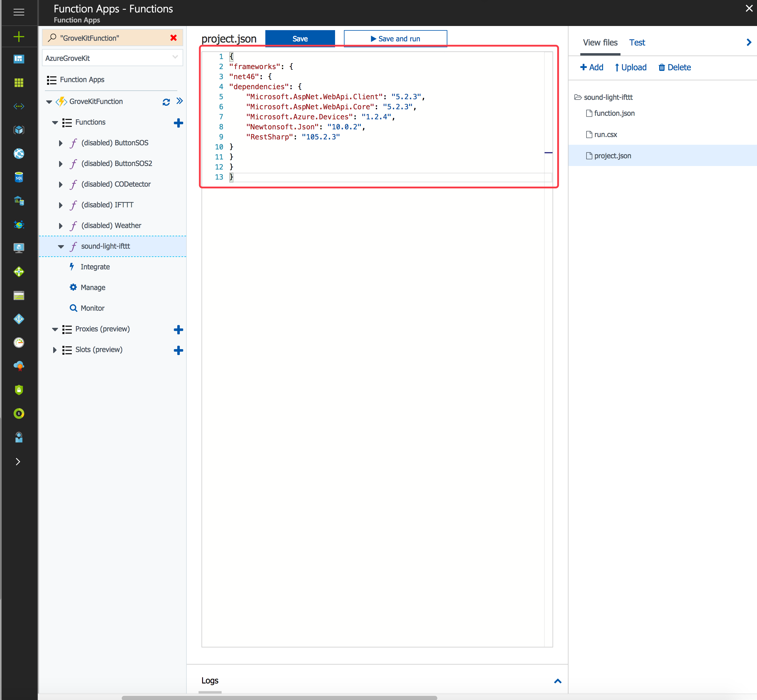Open the hamburger menu in top bar
This screenshot has width=757, height=700.
19,12
